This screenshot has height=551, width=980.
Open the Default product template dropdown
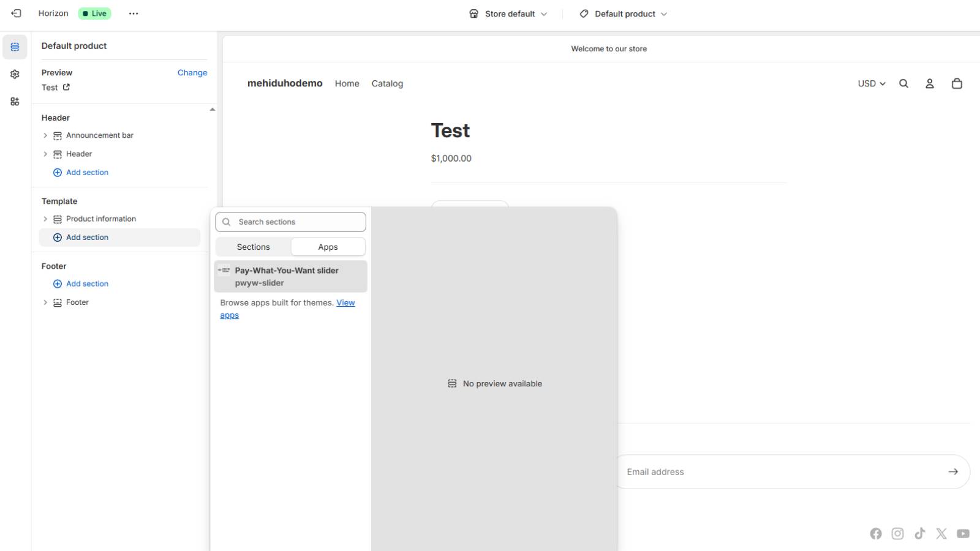pos(624,13)
